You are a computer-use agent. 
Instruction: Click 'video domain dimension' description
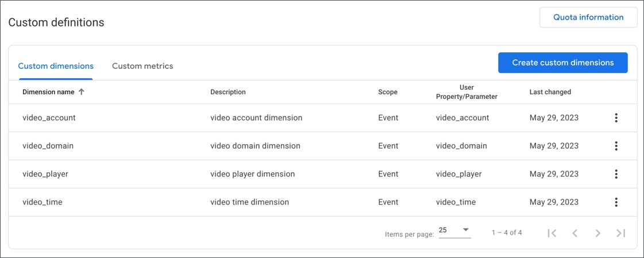(255, 146)
